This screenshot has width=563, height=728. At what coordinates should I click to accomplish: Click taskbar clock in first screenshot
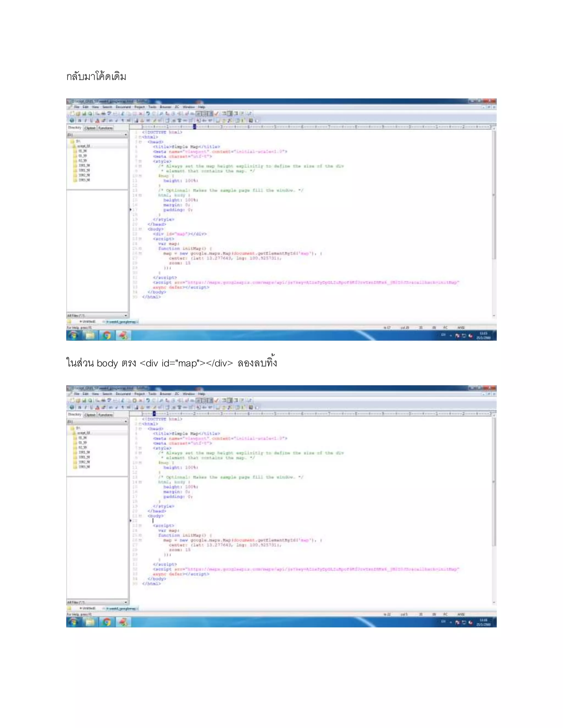[x=483, y=335]
